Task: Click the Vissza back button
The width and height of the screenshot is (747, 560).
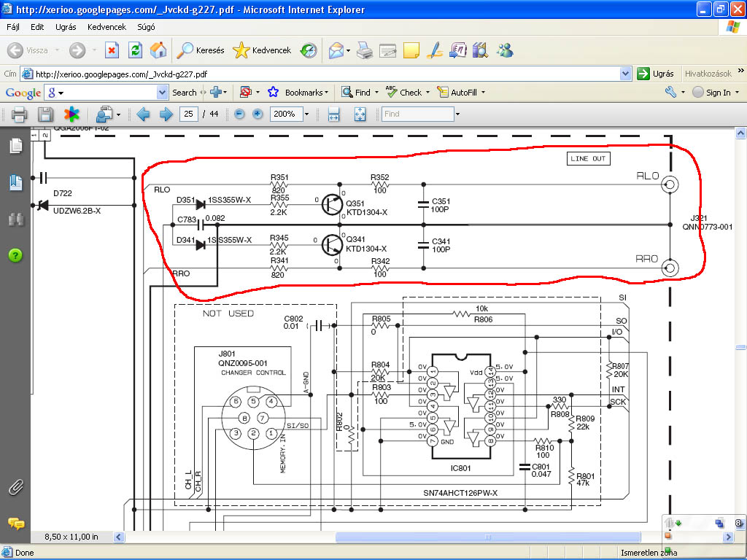Action: point(28,50)
